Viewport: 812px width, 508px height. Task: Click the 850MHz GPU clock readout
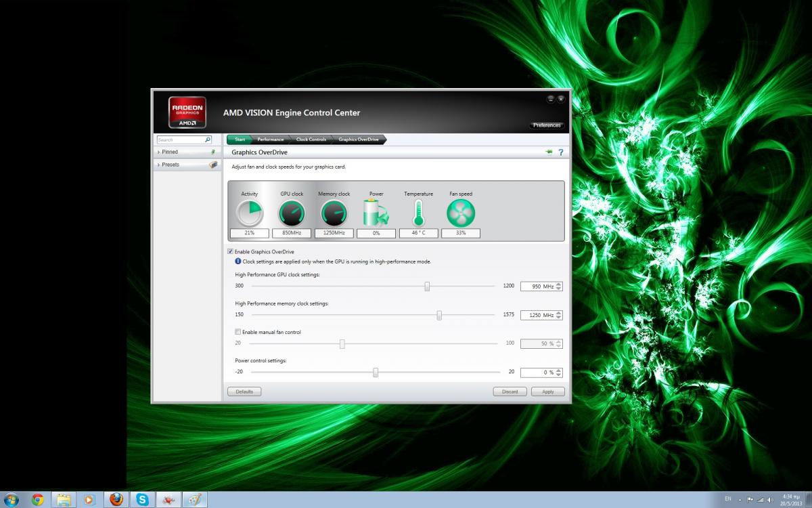(x=292, y=233)
